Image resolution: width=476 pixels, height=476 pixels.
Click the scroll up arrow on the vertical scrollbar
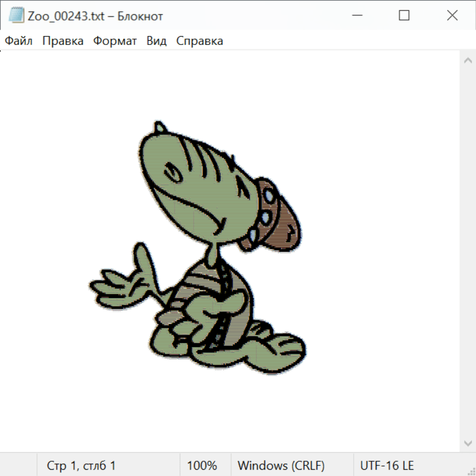point(468,61)
